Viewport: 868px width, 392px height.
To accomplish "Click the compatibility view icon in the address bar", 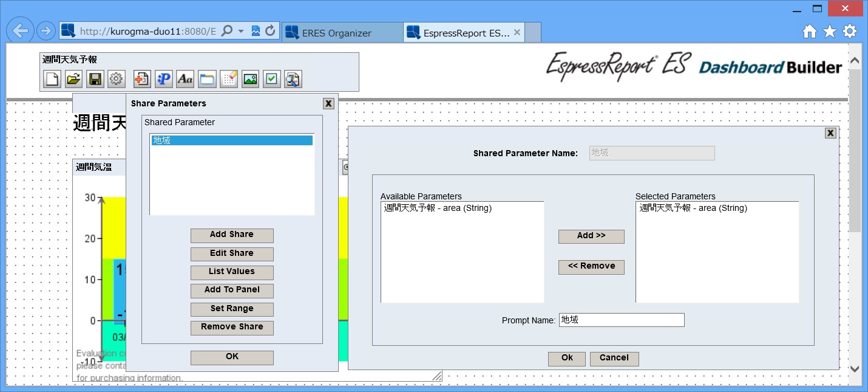I will point(256,31).
